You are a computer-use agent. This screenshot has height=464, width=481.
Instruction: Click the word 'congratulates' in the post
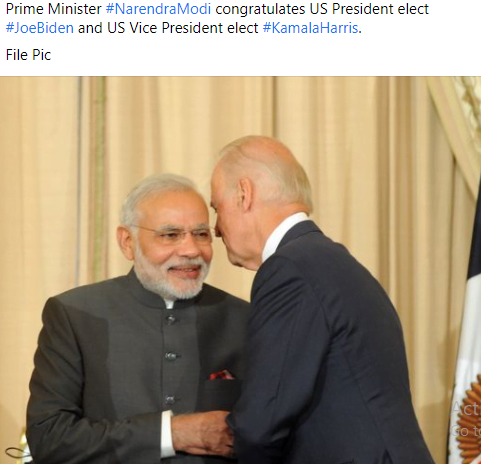[260, 9]
